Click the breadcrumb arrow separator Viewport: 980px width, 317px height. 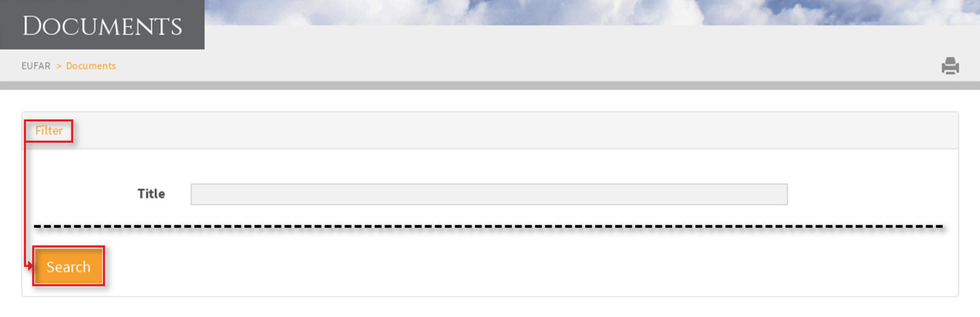tap(59, 66)
